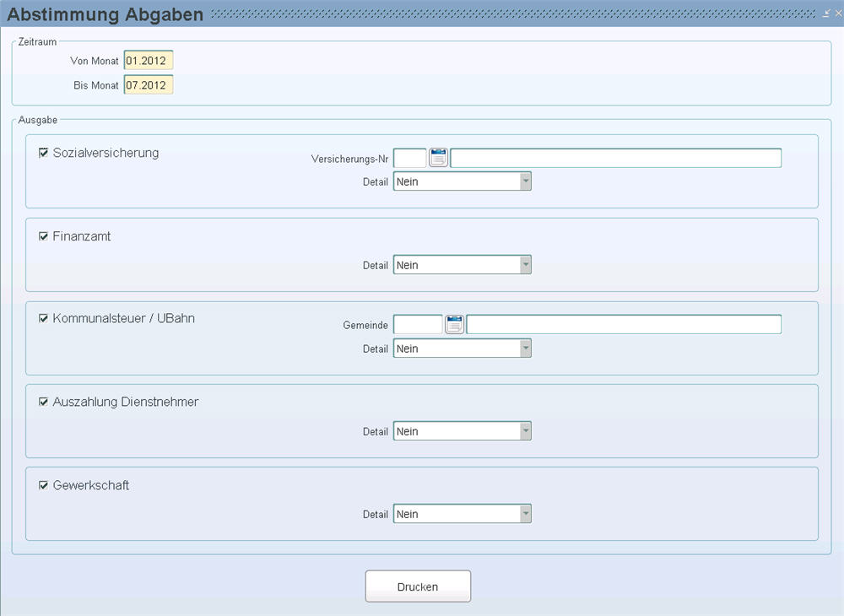The width and height of the screenshot is (844, 616).
Task: Click the panel minimize arrow icon in title bar
Action: click(x=826, y=14)
